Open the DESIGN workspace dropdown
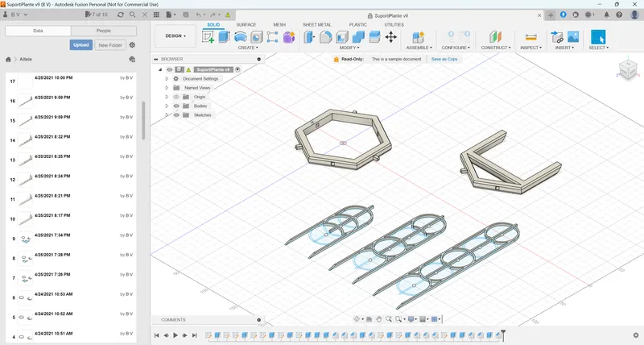 (x=175, y=36)
